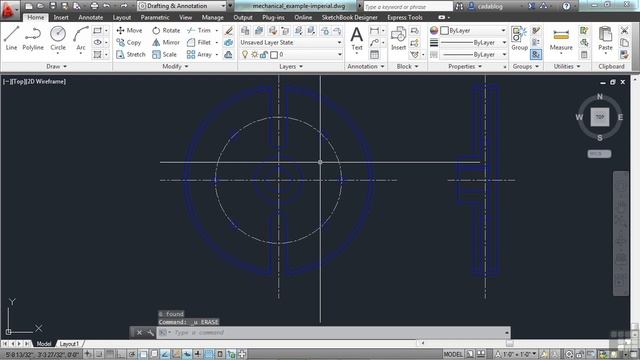The height and width of the screenshot is (360, 640).
Task: Toggle coordinates display in status bar
Action: coord(42,354)
